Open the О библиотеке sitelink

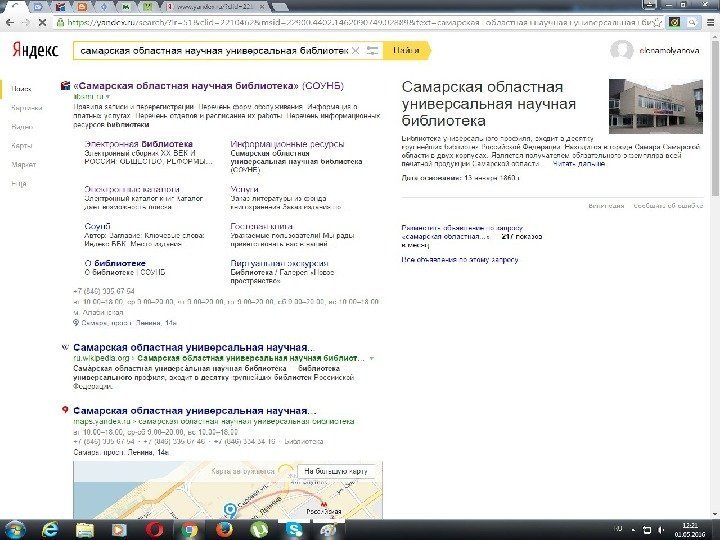click(115, 264)
